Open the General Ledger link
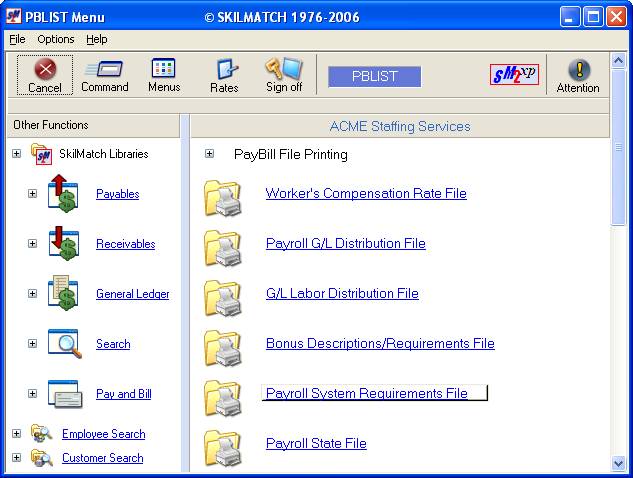Viewport: 633px width, 478px height. [x=132, y=294]
